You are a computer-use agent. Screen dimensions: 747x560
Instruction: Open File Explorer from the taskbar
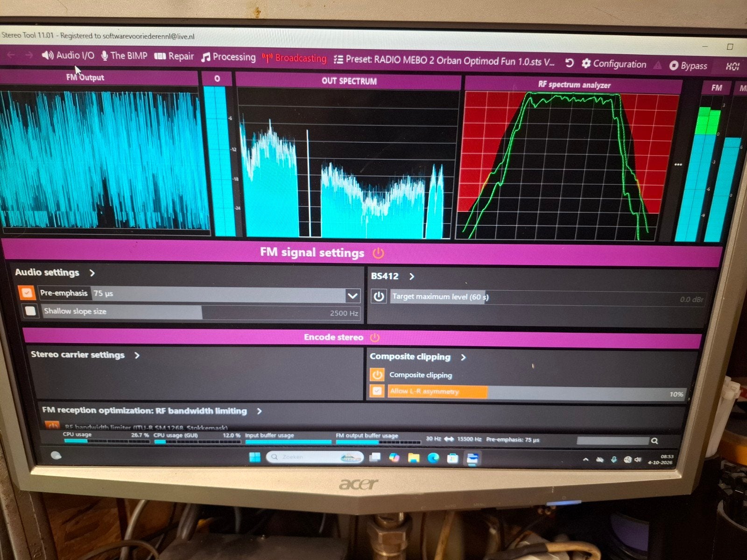point(414,458)
